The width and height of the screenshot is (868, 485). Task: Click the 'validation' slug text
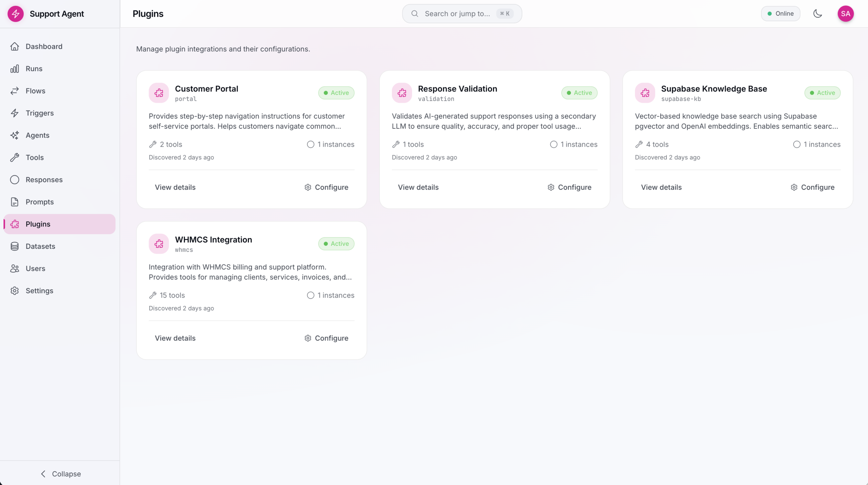(x=436, y=99)
